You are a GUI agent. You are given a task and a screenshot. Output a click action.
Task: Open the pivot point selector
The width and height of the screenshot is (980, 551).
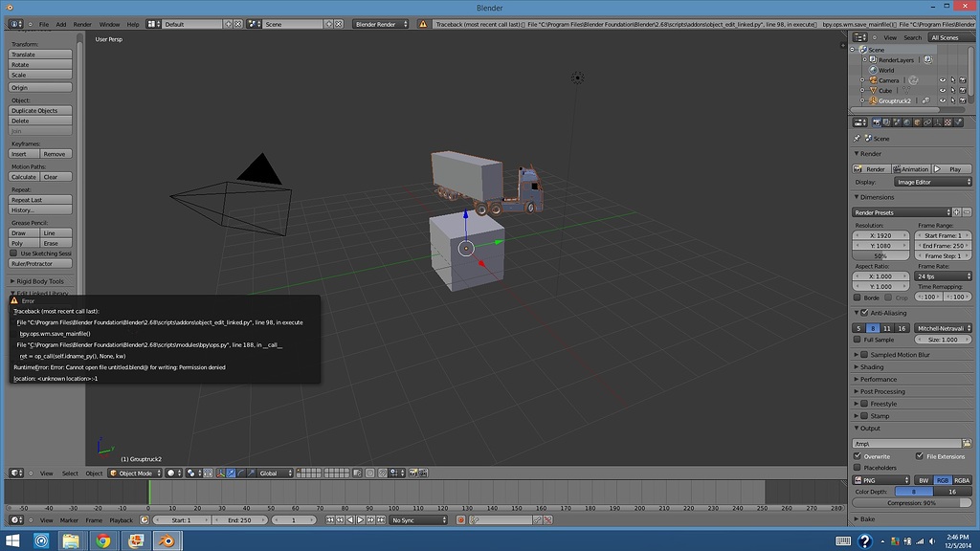tap(193, 474)
